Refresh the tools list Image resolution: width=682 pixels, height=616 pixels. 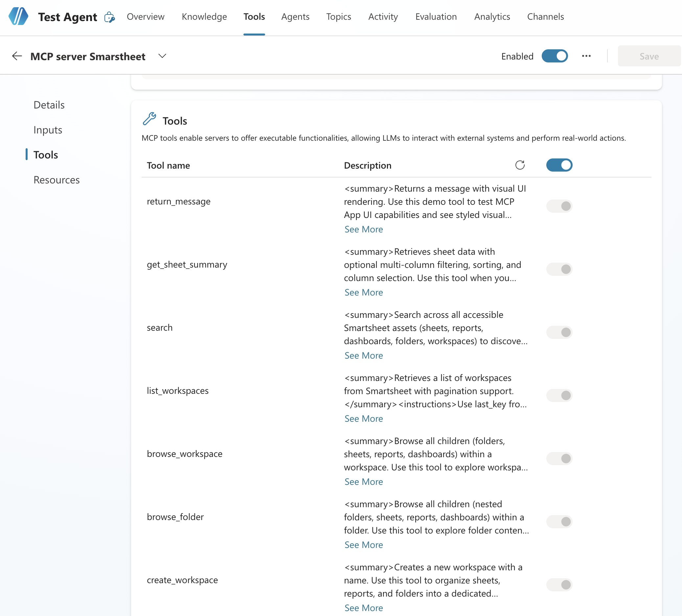(x=520, y=165)
